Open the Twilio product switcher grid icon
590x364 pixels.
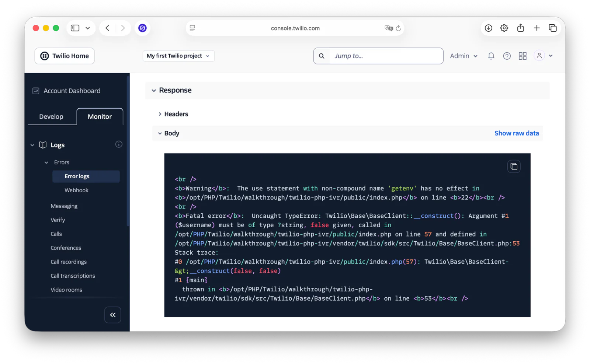point(523,56)
